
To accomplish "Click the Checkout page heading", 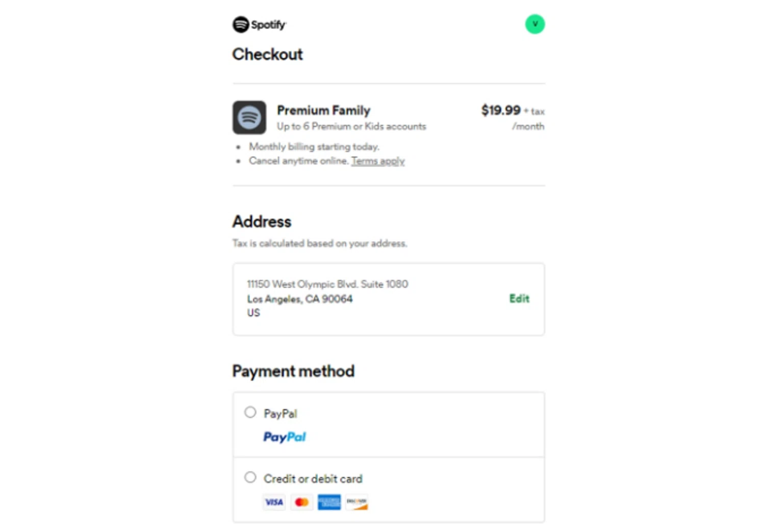I will 267,54.
